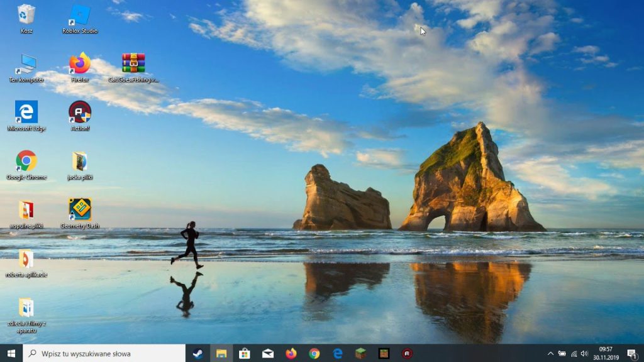Click the Google Chrome desktop shortcut
The height and width of the screenshot is (362, 644).
(26, 161)
